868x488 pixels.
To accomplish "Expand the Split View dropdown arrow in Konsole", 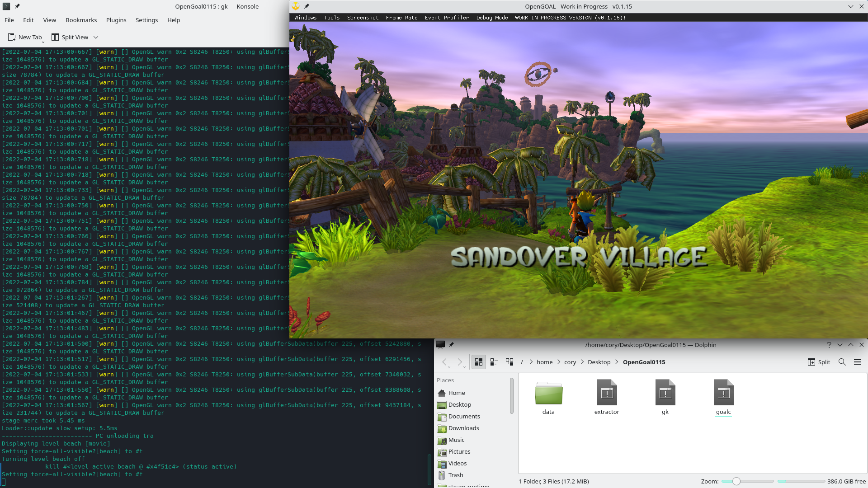I will [x=96, y=38].
